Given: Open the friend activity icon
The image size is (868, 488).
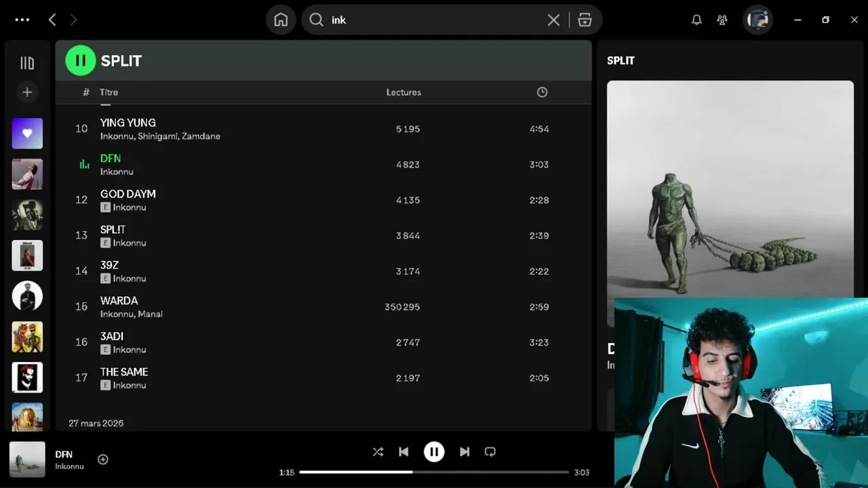Looking at the screenshot, I should click(722, 20).
